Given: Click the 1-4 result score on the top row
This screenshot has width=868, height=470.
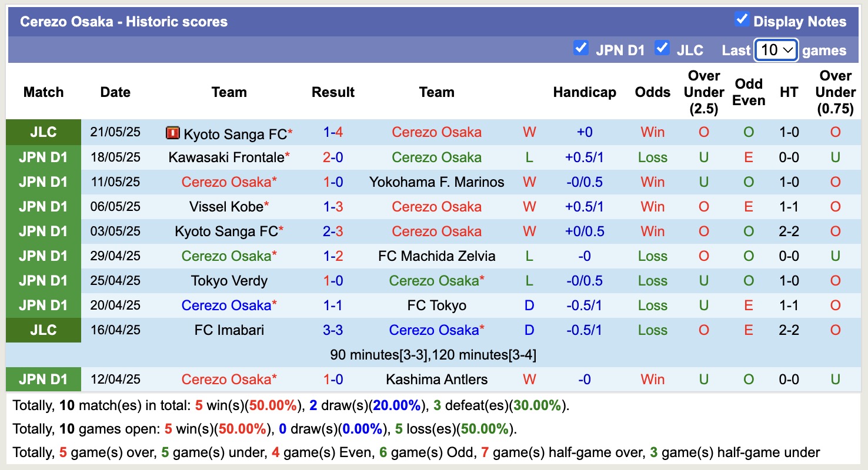Looking at the screenshot, I should pos(333,132).
